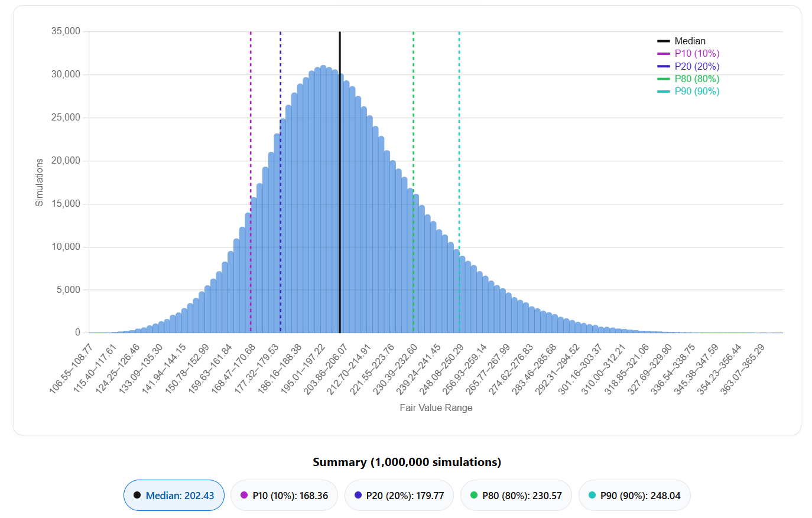Click the green P80 dashed line
The height and width of the screenshot is (518, 812).
tap(414, 182)
